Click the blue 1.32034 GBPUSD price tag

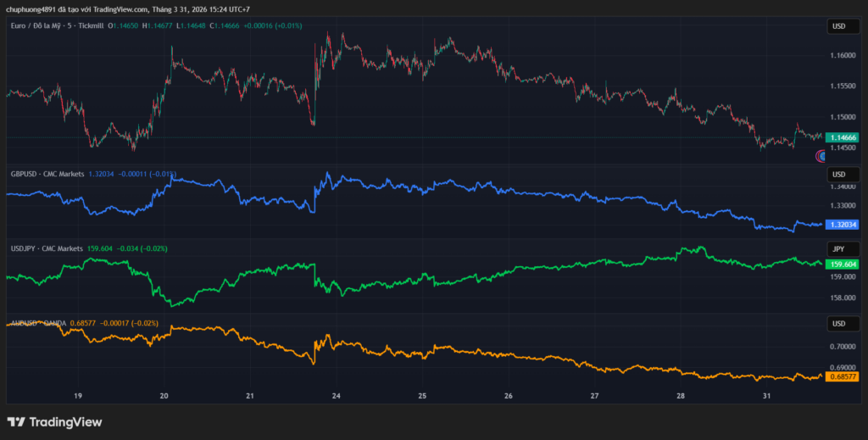pyautogui.click(x=843, y=225)
